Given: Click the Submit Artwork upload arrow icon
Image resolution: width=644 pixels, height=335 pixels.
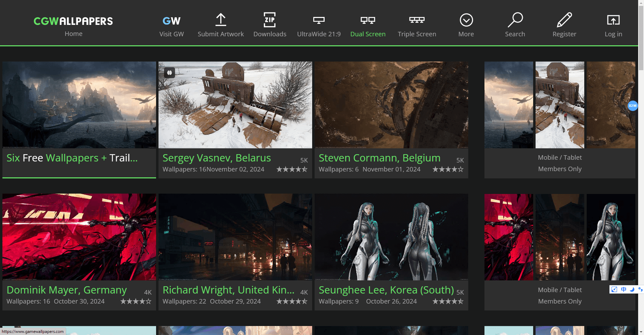Looking at the screenshot, I should click(x=221, y=20).
